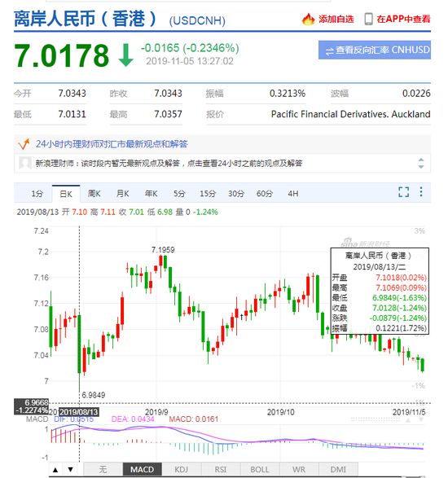Viewport: 448px width, 478px height.
Task: Click the advisor avatar thumbnail
Action: click(x=24, y=163)
